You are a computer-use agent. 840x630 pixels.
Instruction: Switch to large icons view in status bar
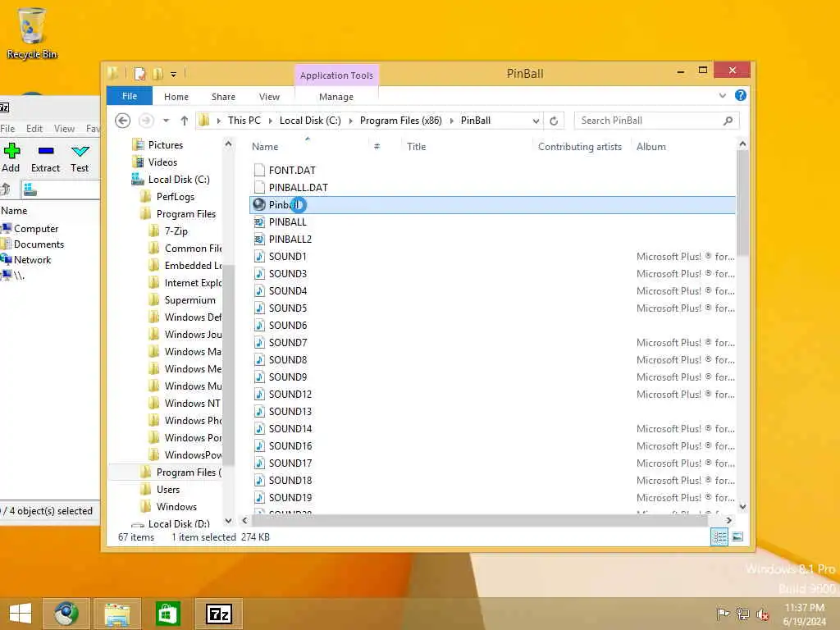(x=737, y=536)
